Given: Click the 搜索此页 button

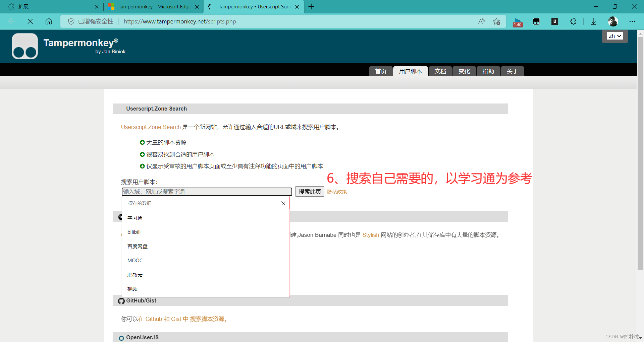Looking at the screenshot, I should coord(310,192).
